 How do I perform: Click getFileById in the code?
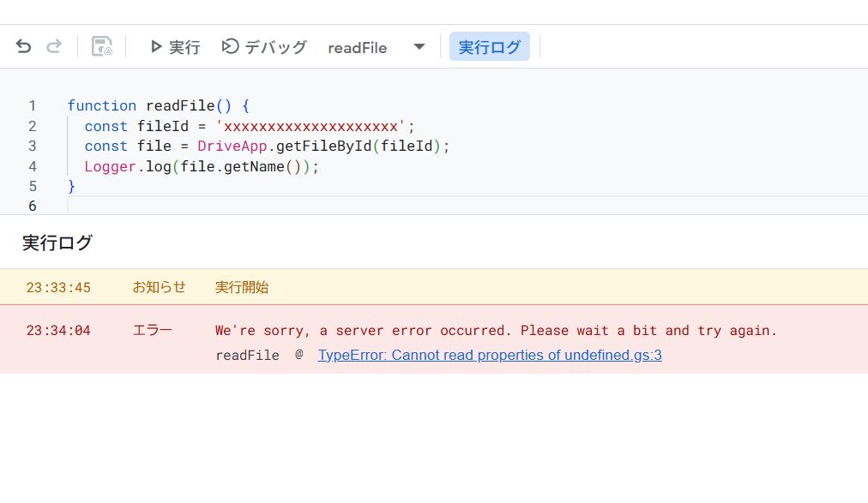click(323, 147)
